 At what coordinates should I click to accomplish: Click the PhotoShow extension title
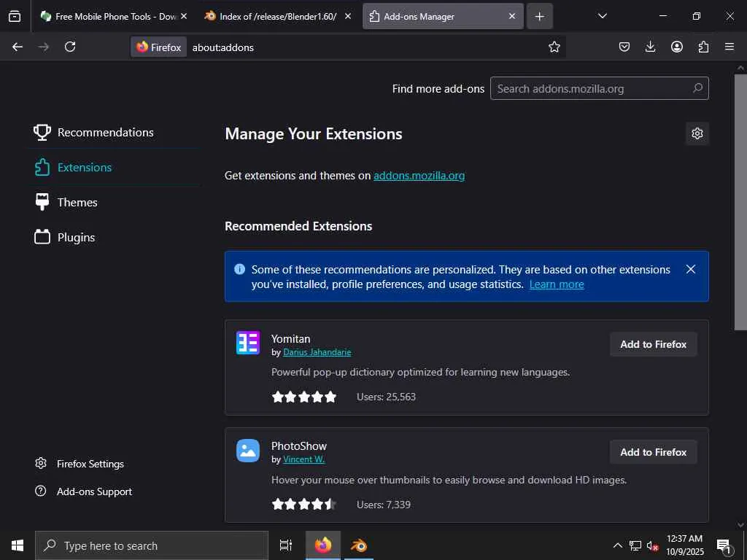pyautogui.click(x=298, y=446)
